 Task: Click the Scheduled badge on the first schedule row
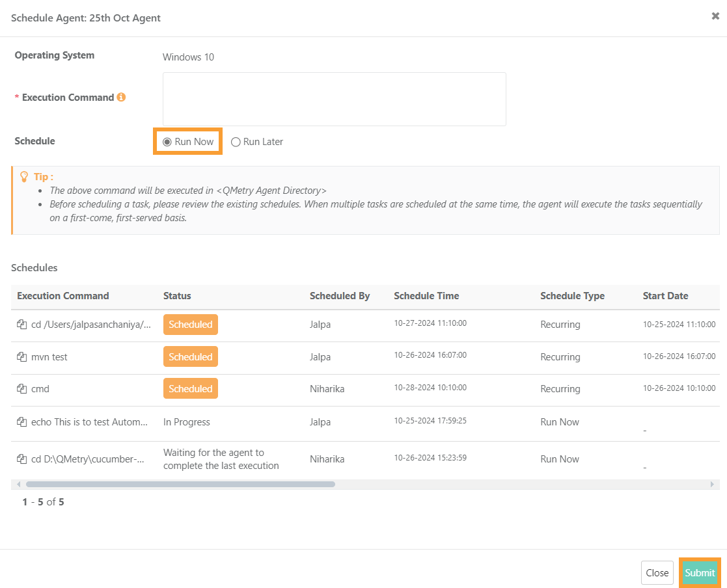click(190, 323)
